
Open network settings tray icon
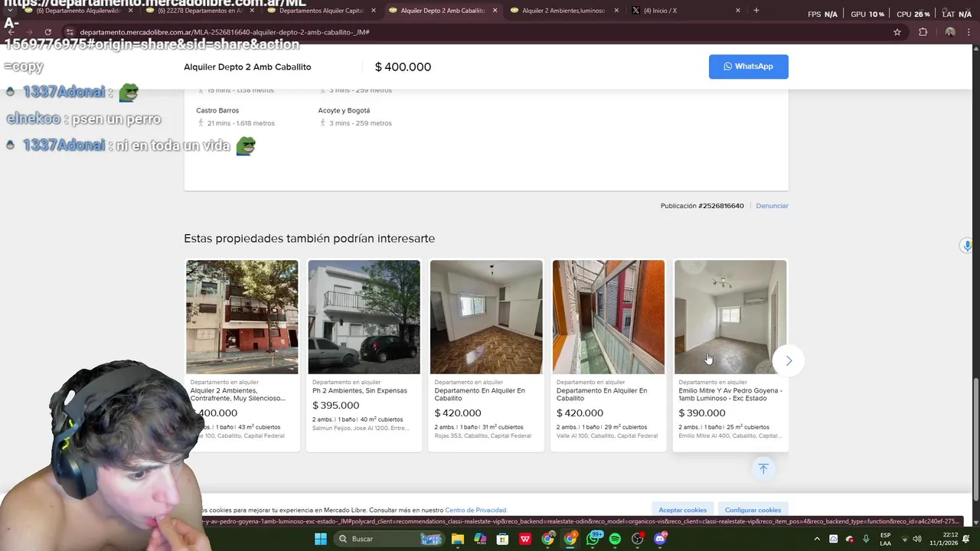905,539
